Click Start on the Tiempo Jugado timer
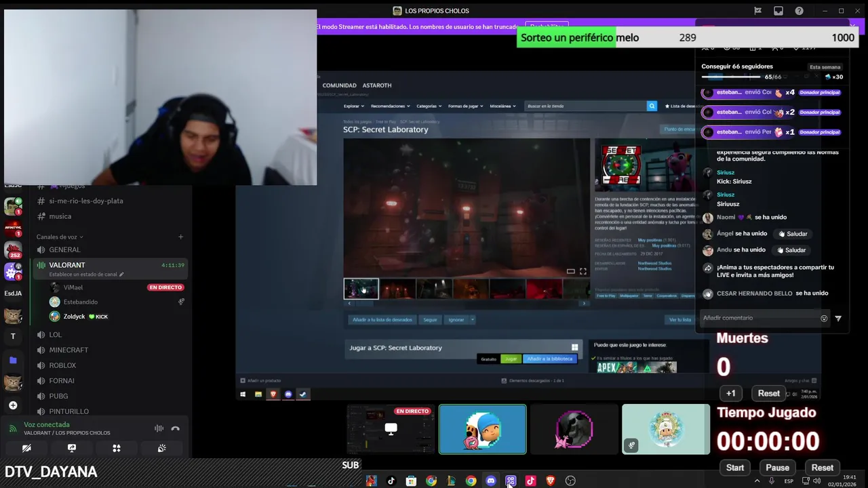 735,468
